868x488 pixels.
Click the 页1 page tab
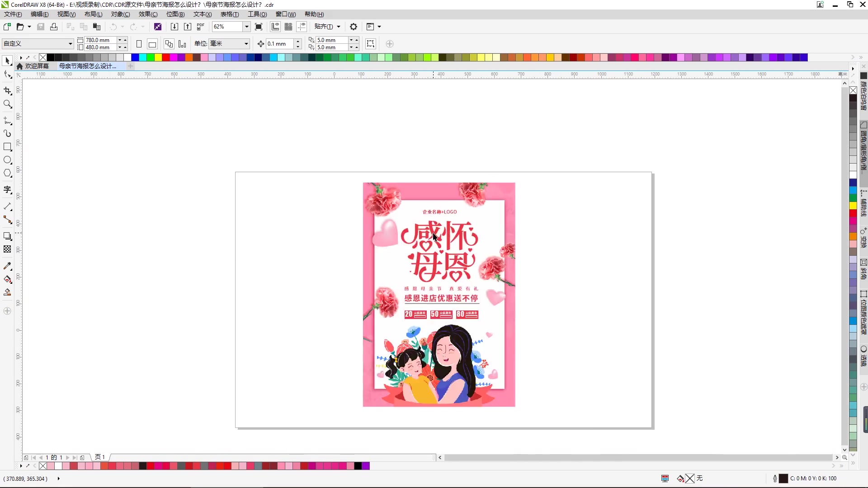click(x=100, y=457)
